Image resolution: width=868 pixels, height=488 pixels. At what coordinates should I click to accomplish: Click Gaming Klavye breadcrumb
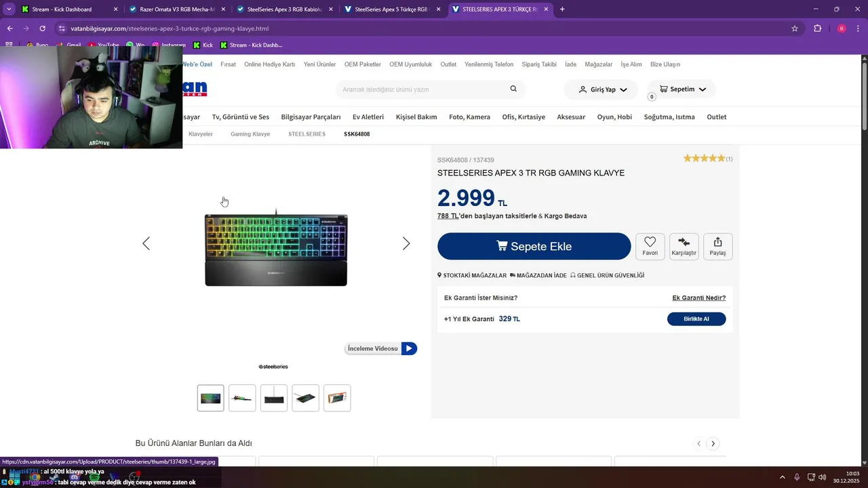pyautogui.click(x=250, y=134)
